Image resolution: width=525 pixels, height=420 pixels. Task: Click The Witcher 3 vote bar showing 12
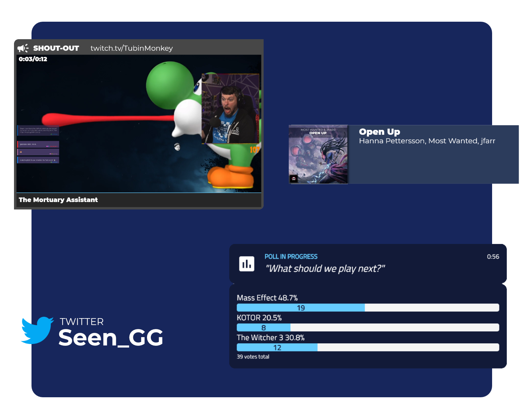point(368,348)
